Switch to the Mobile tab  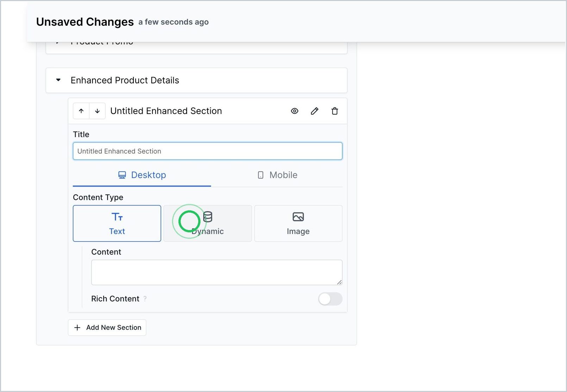point(277,175)
